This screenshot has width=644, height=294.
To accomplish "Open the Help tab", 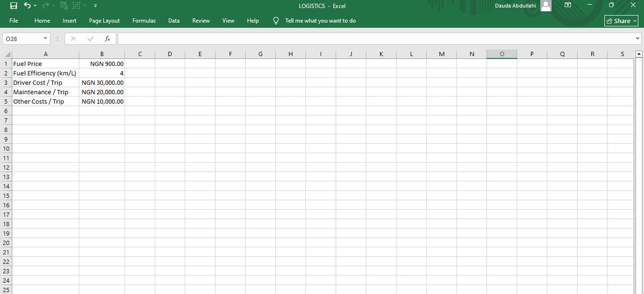I will click(x=253, y=20).
